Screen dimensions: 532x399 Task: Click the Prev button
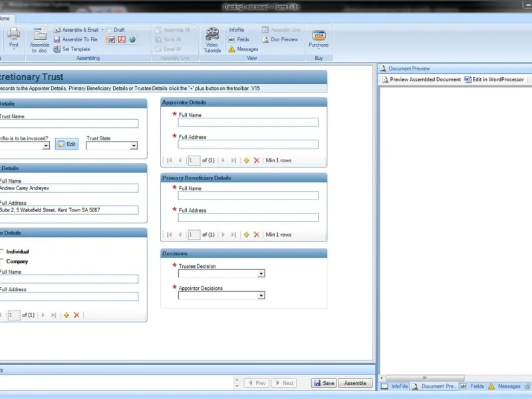(257, 383)
